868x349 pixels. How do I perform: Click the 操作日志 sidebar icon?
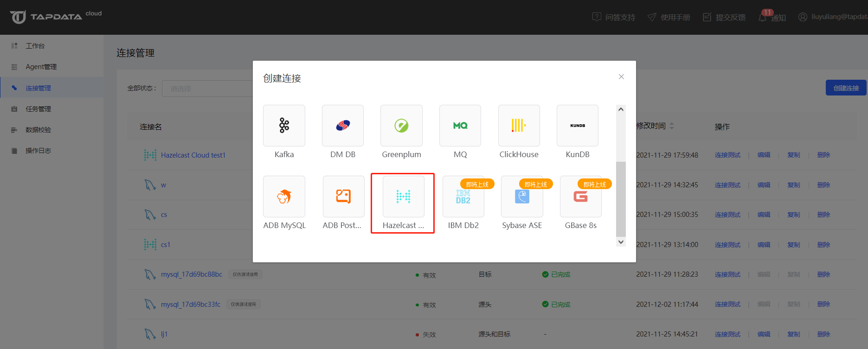click(14, 151)
